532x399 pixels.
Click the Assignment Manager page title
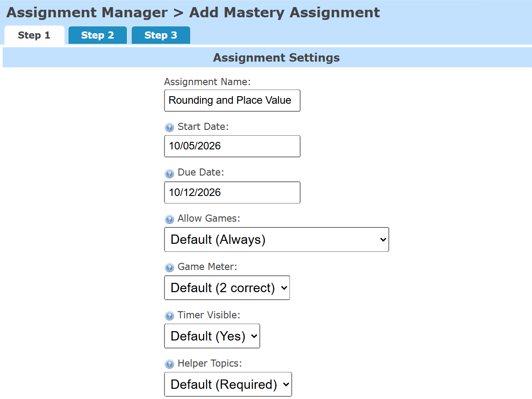193,12
